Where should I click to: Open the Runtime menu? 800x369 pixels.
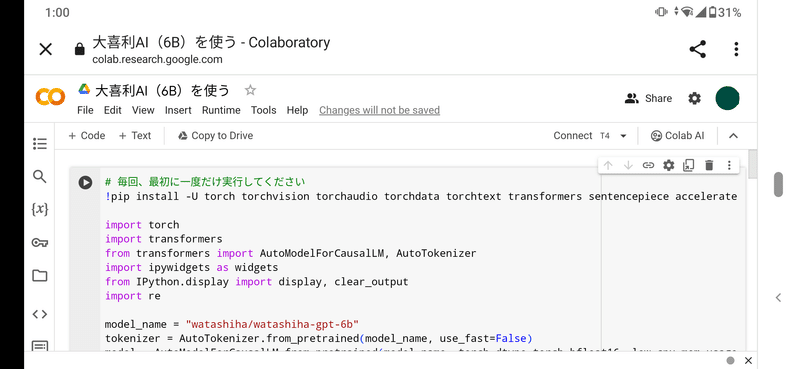pyautogui.click(x=221, y=110)
